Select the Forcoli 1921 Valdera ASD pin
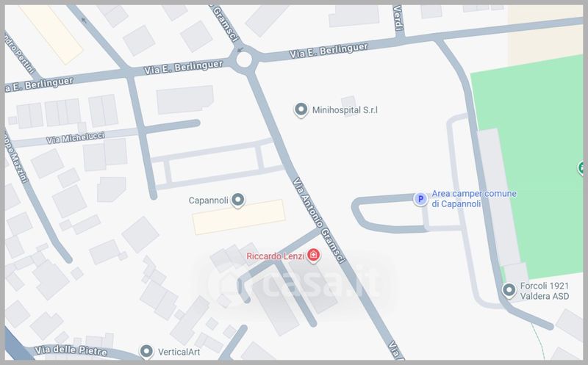Viewport: 588px width, 365px height. pos(509,289)
